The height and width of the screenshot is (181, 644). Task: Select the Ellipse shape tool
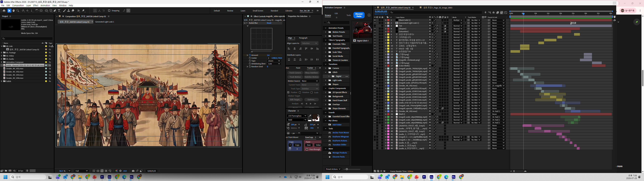[x=46, y=11]
